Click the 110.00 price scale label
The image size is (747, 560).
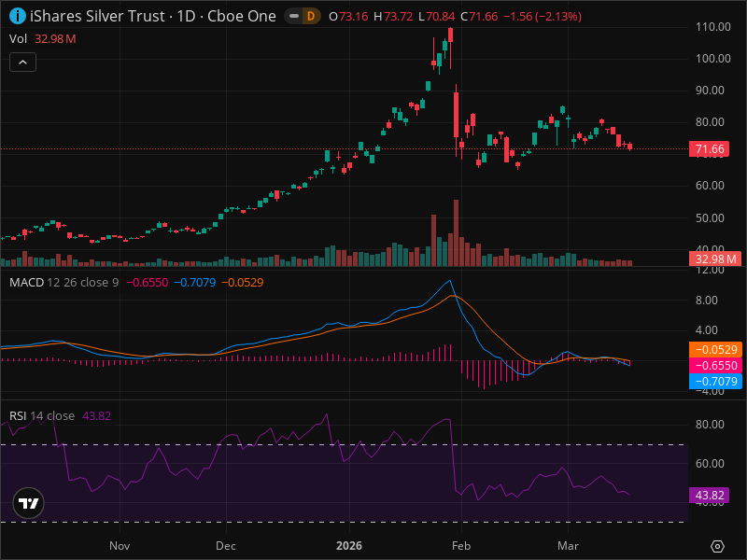point(712,27)
